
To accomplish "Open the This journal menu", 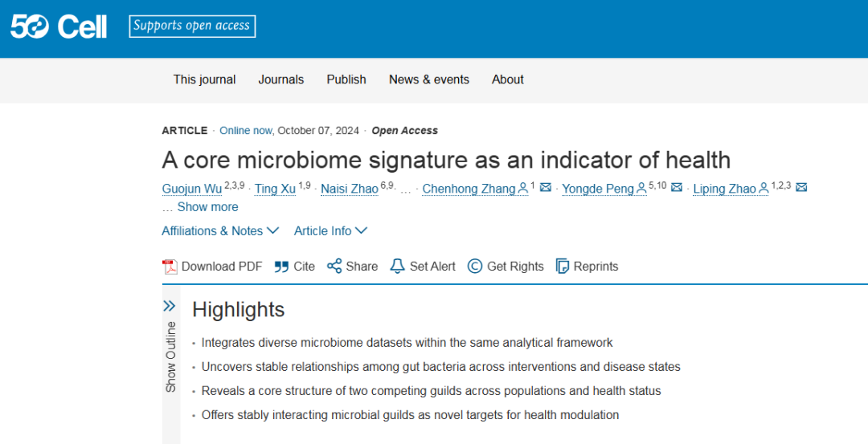I will point(204,79).
